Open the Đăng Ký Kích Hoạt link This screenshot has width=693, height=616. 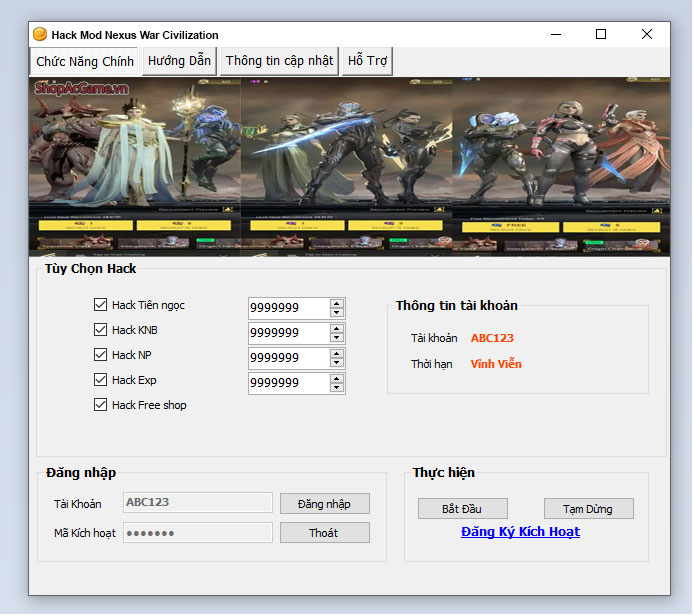(x=520, y=532)
